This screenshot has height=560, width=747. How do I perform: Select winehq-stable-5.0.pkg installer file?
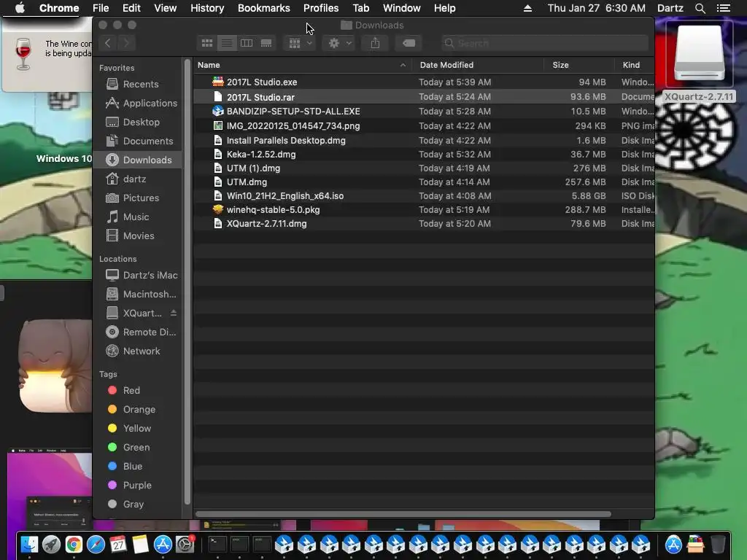pyautogui.click(x=424, y=209)
